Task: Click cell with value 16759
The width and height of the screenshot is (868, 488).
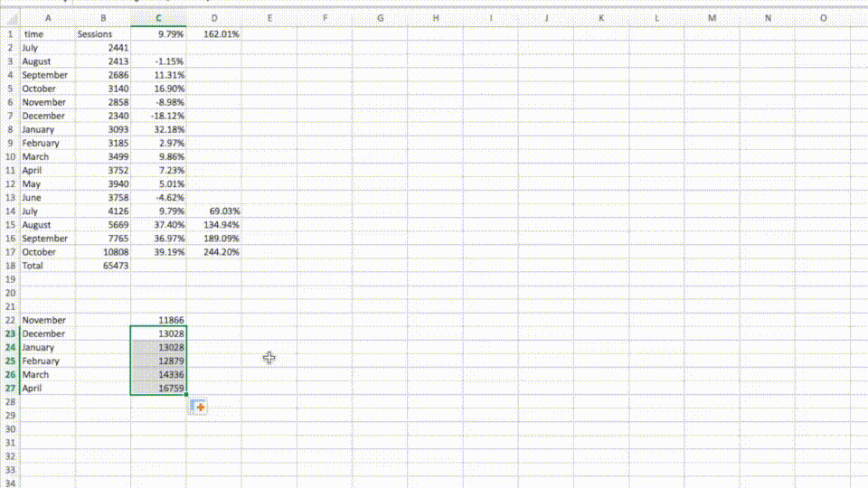Action: click(158, 388)
